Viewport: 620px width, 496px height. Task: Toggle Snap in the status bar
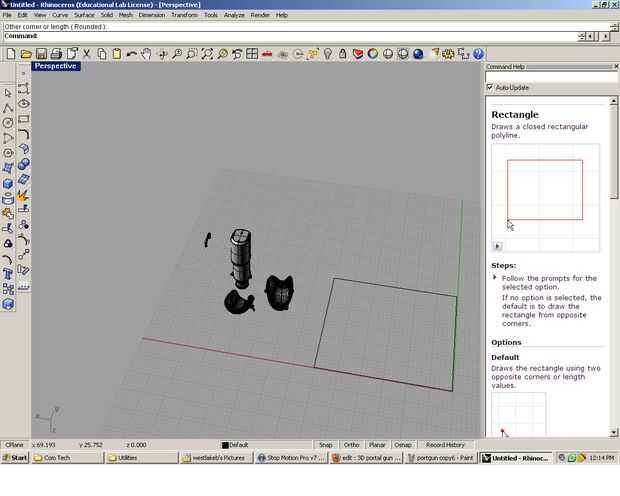[x=326, y=445]
